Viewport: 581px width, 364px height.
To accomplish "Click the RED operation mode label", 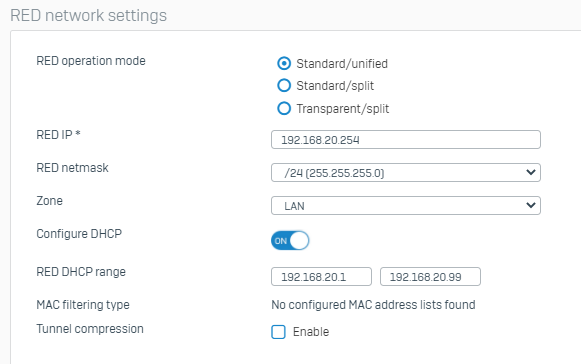I will tap(91, 61).
